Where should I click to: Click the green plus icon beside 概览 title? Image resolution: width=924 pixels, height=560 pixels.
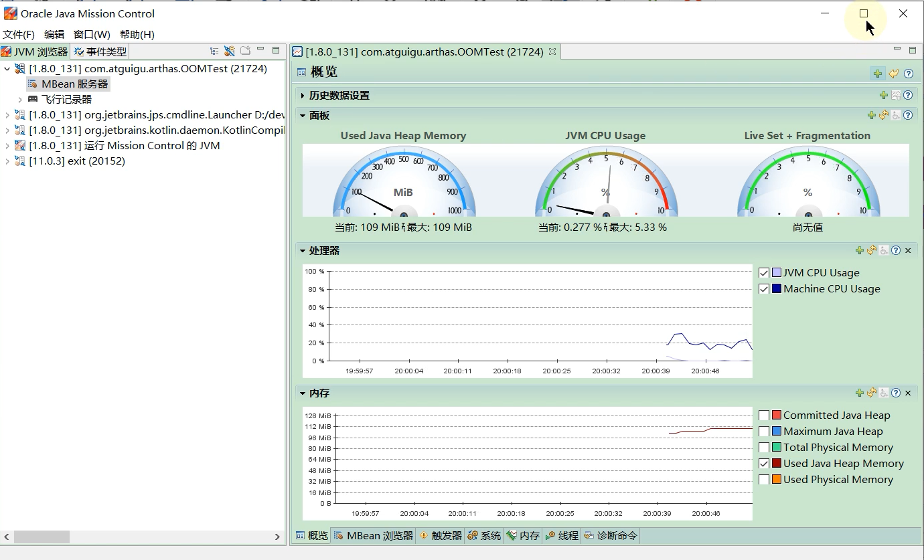pyautogui.click(x=878, y=74)
